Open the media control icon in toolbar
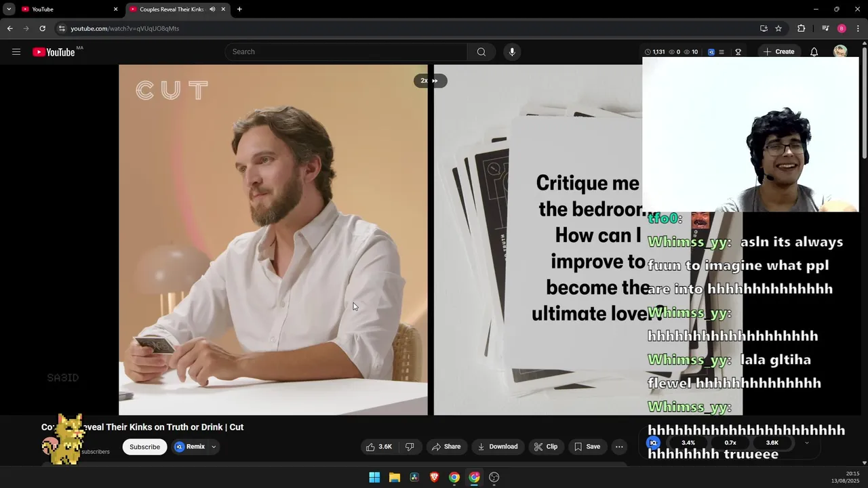Screen dimensions: 868x488 tap(825, 28)
